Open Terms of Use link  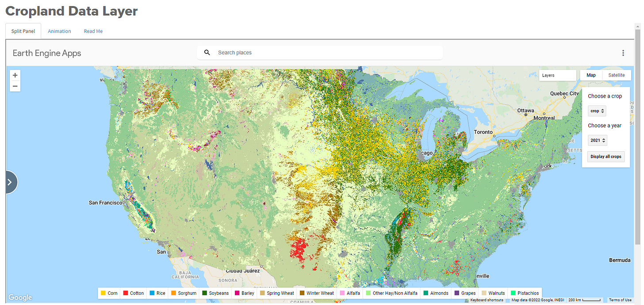click(620, 300)
